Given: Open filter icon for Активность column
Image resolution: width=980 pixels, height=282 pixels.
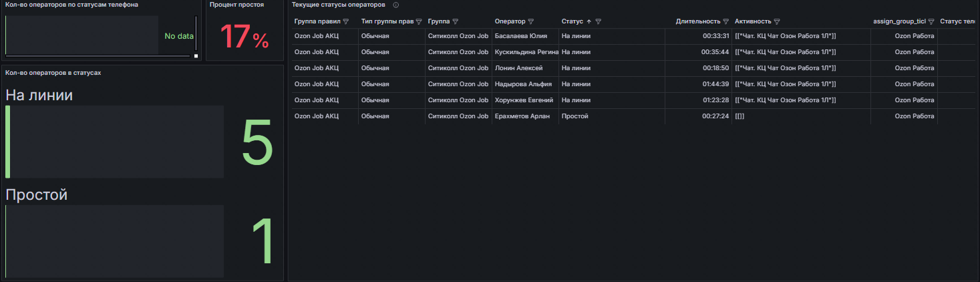Looking at the screenshot, I should [777, 21].
